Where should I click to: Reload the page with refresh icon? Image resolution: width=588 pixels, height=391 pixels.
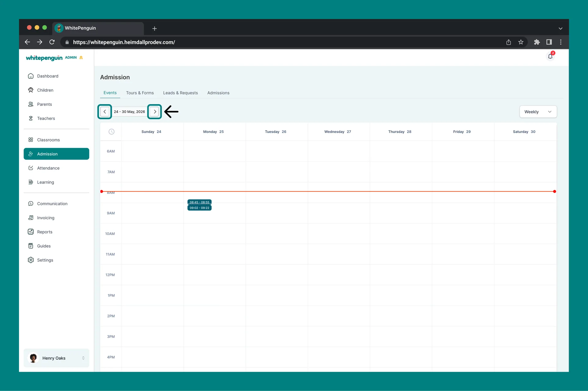pyautogui.click(x=52, y=42)
